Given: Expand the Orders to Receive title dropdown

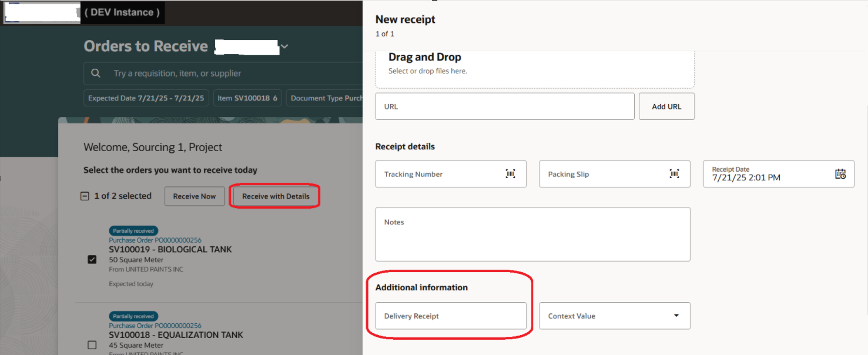Looking at the screenshot, I should pos(284,47).
